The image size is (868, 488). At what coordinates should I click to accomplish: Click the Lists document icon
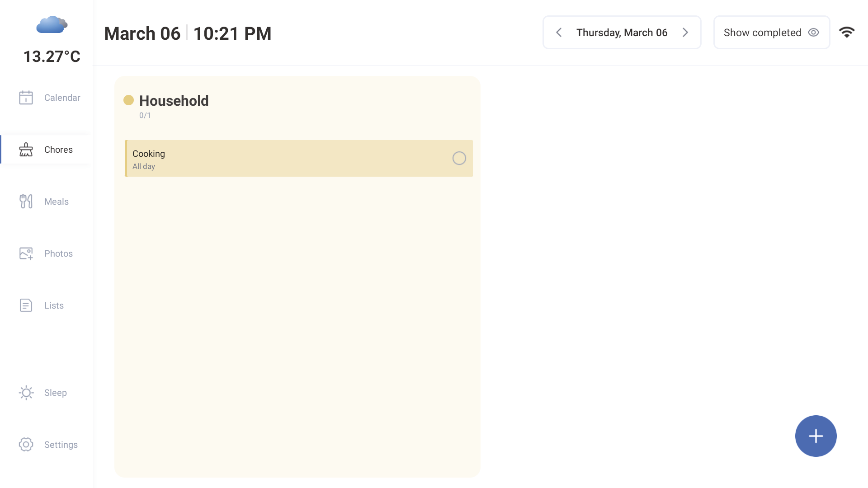[26, 305]
